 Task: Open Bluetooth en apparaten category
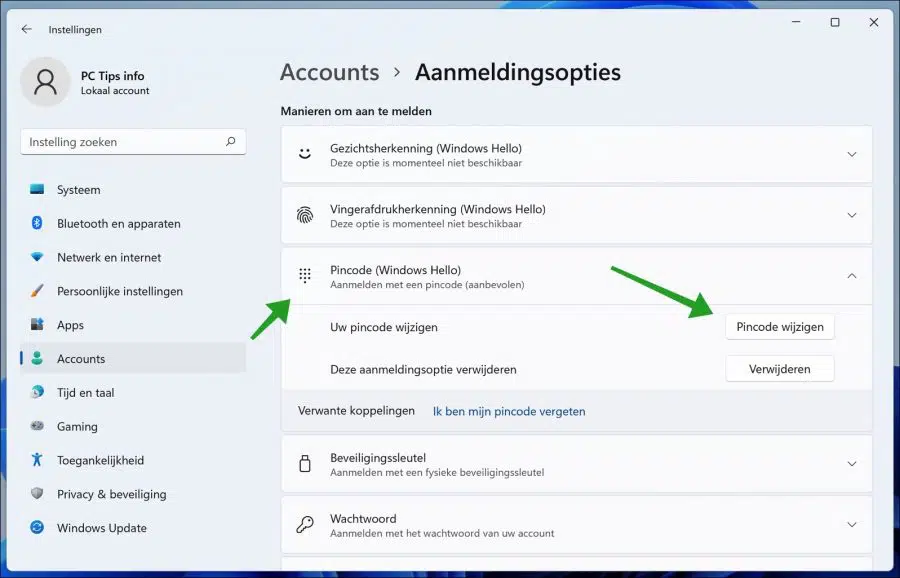click(133, 224)
